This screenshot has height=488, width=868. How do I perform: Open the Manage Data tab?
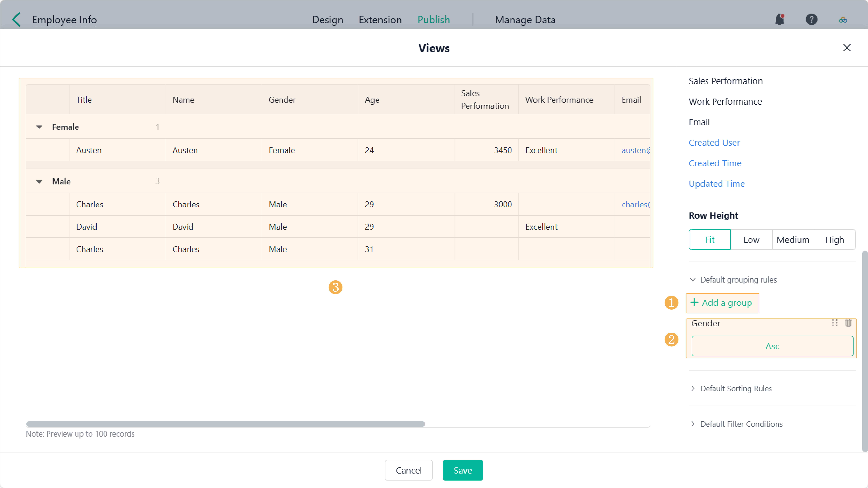(525, 20)
